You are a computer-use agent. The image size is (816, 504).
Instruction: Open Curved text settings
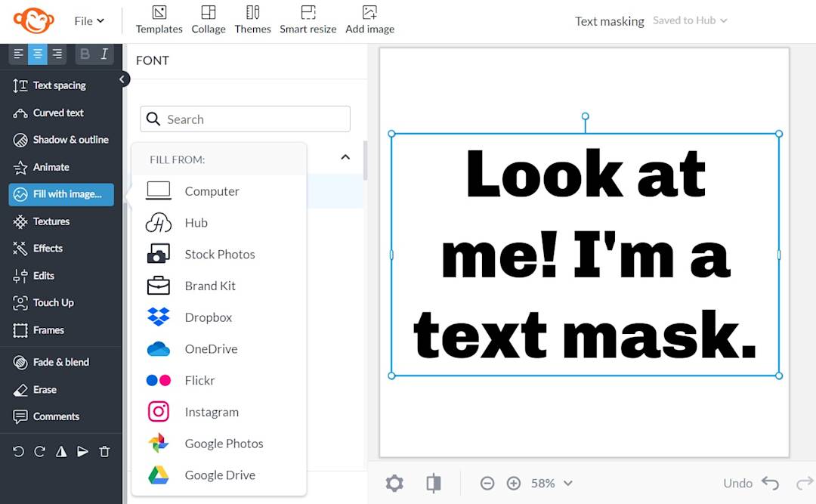point(48,113)
